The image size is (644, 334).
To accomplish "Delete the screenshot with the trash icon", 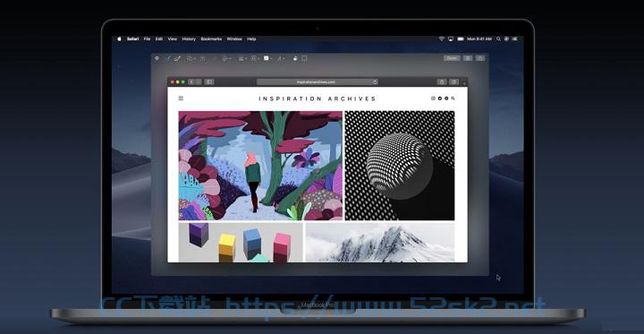I will click(x=468, y=58).
